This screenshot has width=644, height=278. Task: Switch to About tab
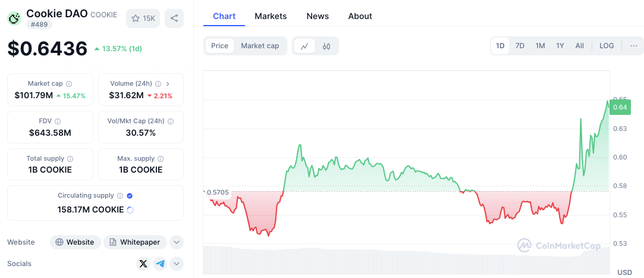coord(360,16)
